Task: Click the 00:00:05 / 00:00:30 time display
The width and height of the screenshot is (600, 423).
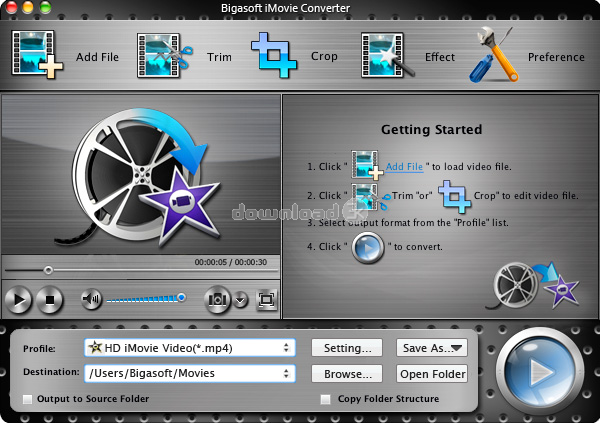Action: (x=231, y=262)
